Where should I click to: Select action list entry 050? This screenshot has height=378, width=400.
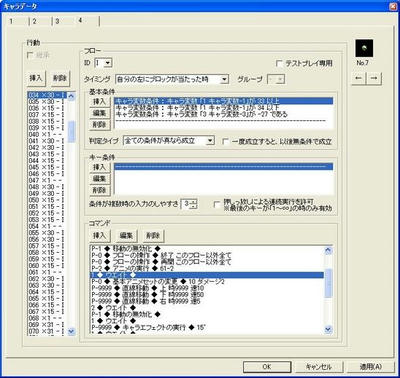coord(47,200)
